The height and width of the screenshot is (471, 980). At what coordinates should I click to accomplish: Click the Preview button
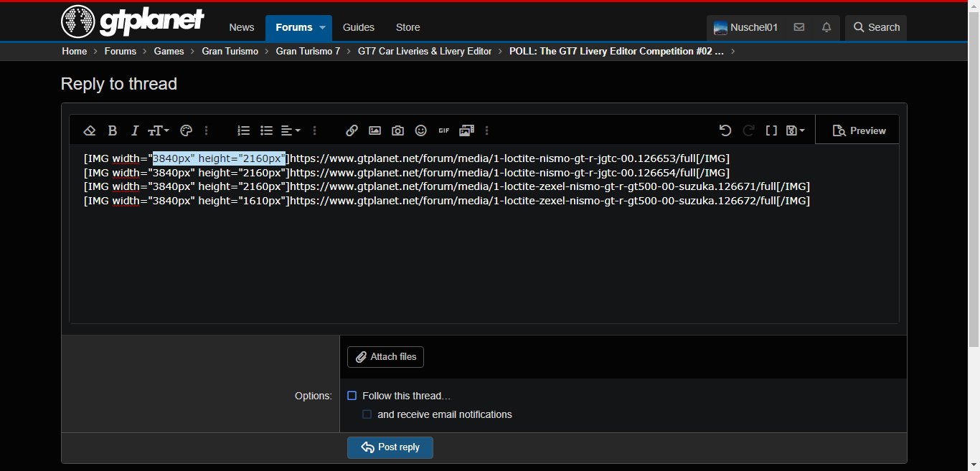859,130
